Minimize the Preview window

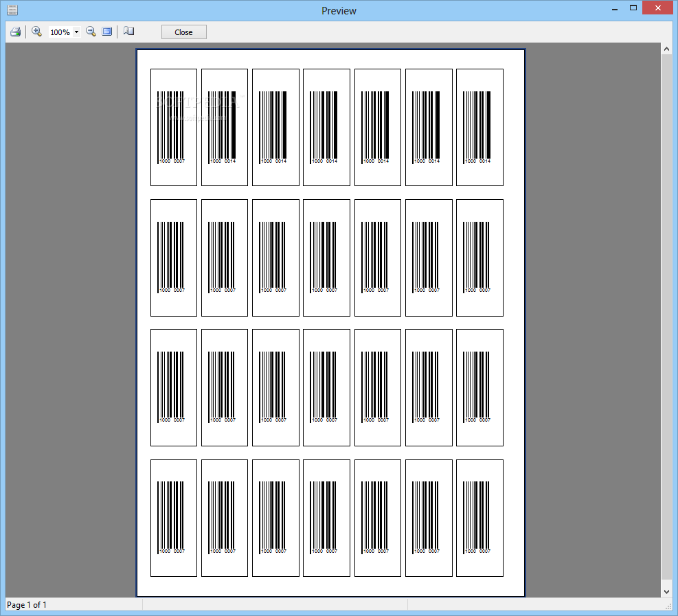614,8
